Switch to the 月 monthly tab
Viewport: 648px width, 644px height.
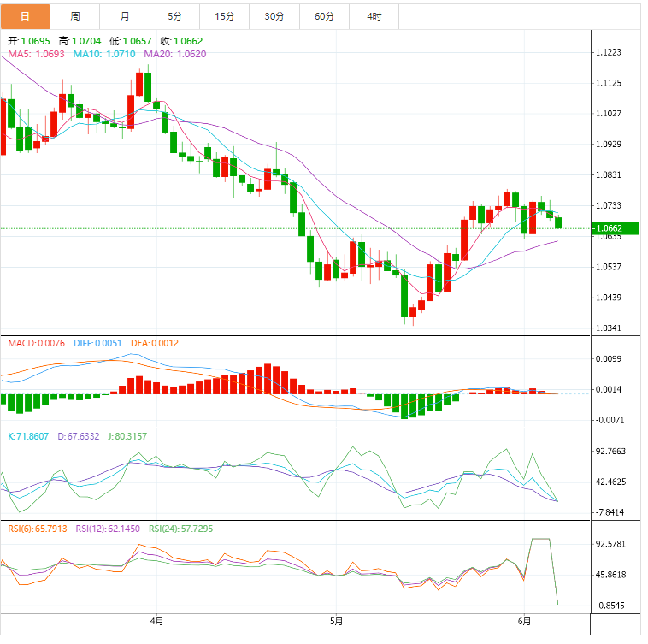pyautogui.click(x=125, y=16)
